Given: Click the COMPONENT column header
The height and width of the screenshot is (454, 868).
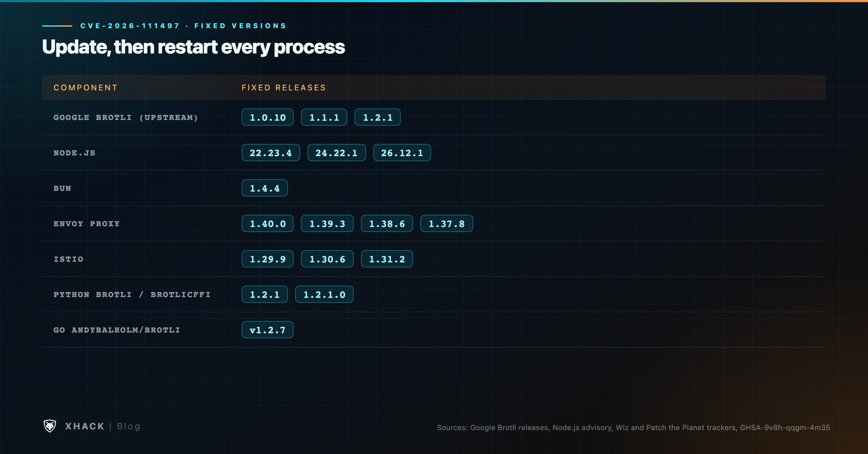Looking at the screenshot, I should point(86,88).
